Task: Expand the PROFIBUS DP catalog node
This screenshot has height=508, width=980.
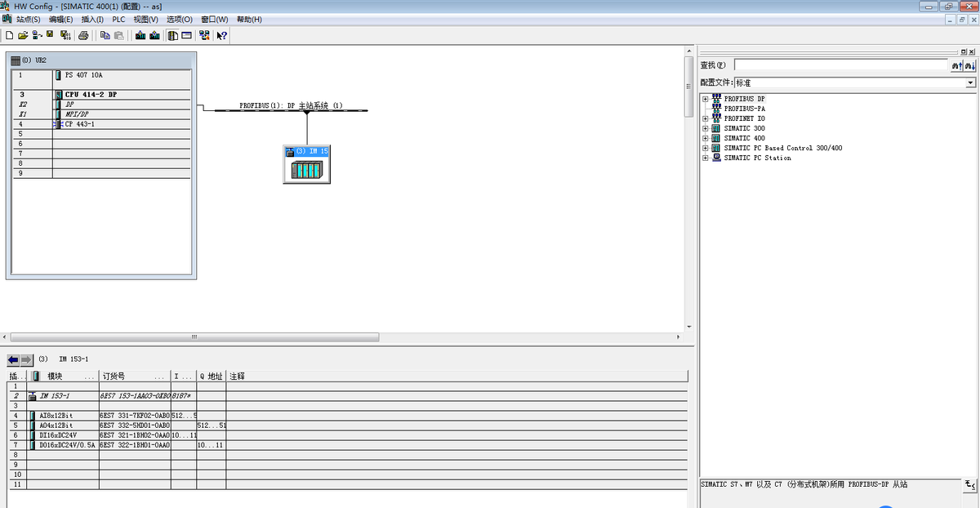Action: click(706, 99)
